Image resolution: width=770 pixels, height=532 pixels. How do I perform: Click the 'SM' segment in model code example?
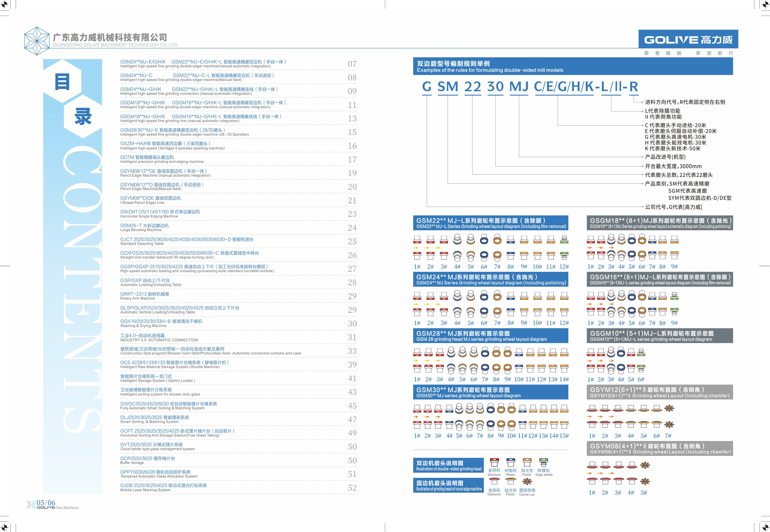click(448, 87)
